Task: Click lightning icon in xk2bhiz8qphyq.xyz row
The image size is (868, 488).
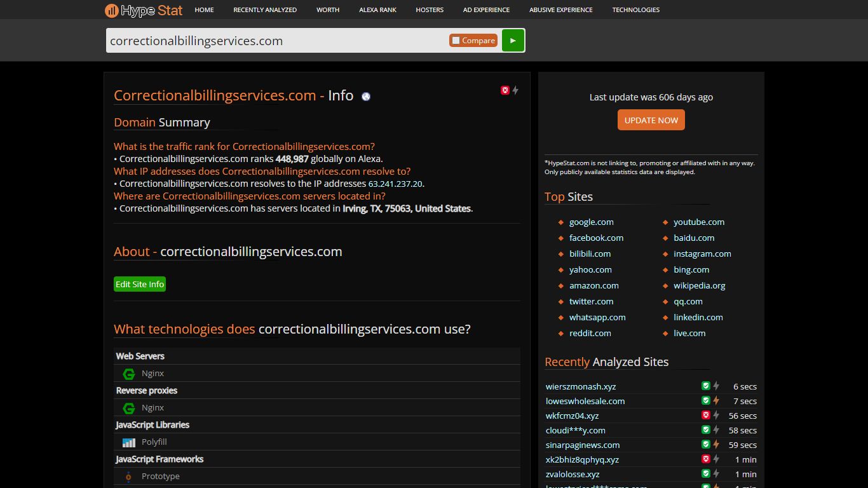Action: (x=716, y=459)
